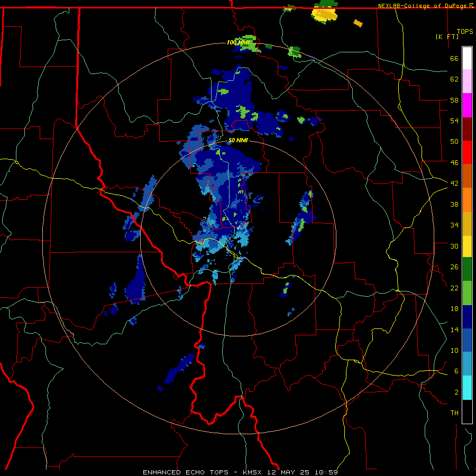476x476 pixels.
Task: Click the legend value "2"
Action: click(x=456, y=392)
